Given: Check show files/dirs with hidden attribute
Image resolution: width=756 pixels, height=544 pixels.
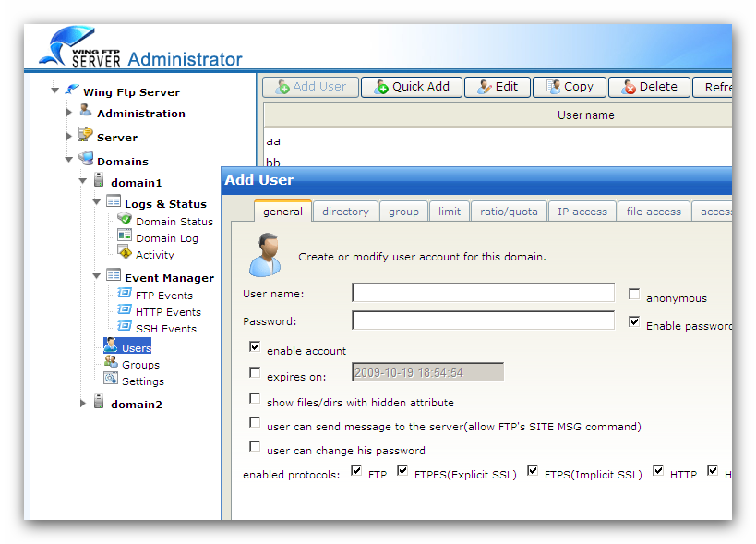Looking at the screenshot, I should click(x=255, y=398).
